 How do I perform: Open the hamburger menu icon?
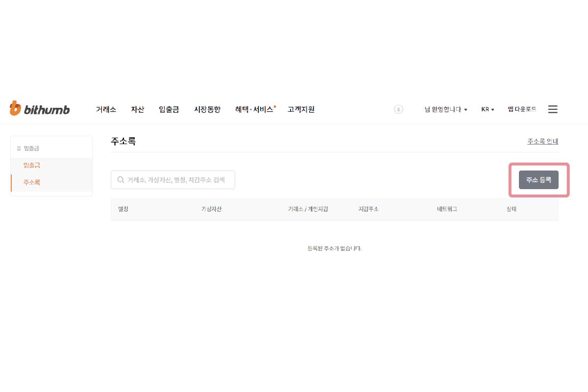coord(553,109)
